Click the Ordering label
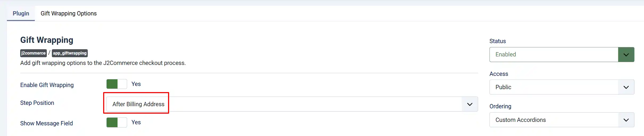644x136 pixels. click(x=500, y=106)
